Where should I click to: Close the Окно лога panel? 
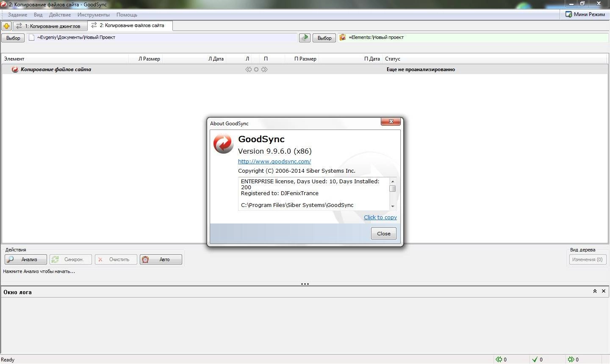(604, 291)
